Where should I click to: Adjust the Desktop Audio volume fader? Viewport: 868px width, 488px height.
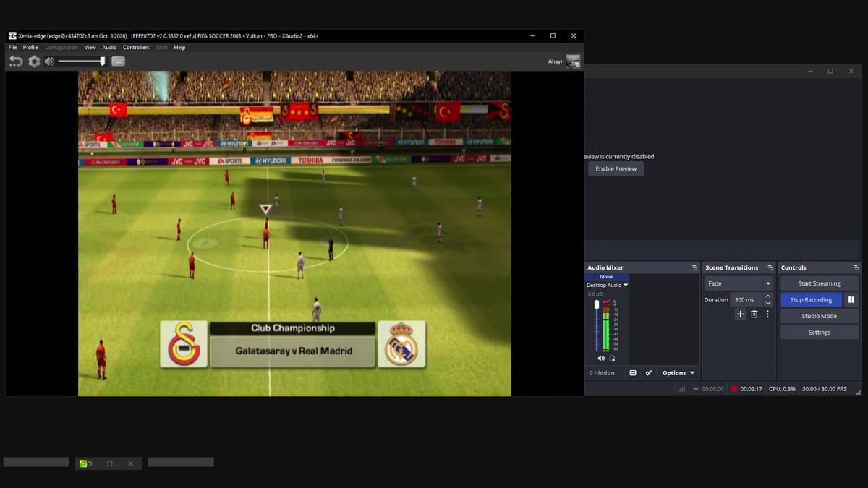point(597,325)
